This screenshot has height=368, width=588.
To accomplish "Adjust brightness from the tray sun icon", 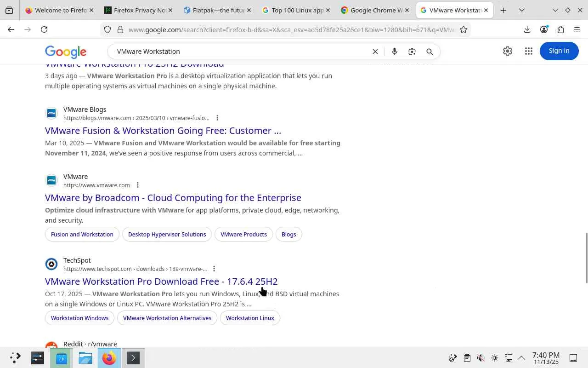I will coord(494,358).
